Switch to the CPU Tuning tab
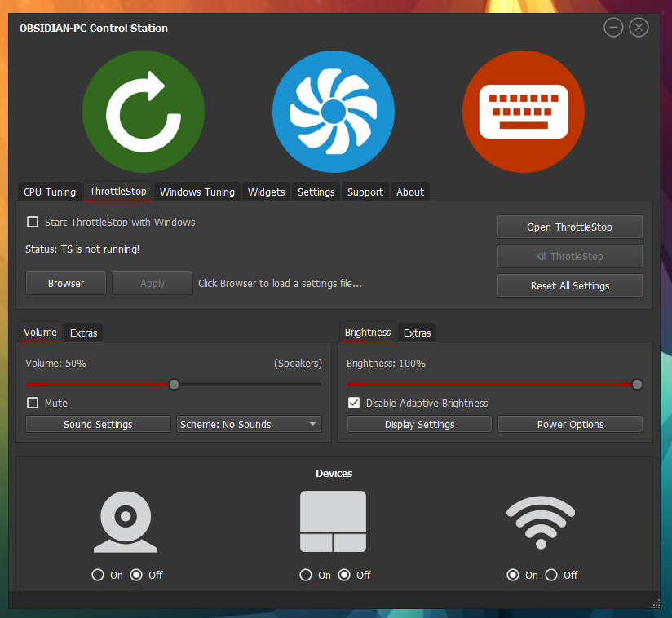Screen dimensions: 672x618 click(x=50, y=192)
